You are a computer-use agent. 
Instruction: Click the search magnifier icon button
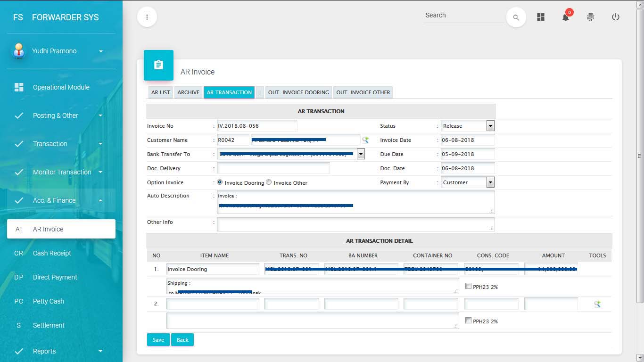click(x=516, y=17)
